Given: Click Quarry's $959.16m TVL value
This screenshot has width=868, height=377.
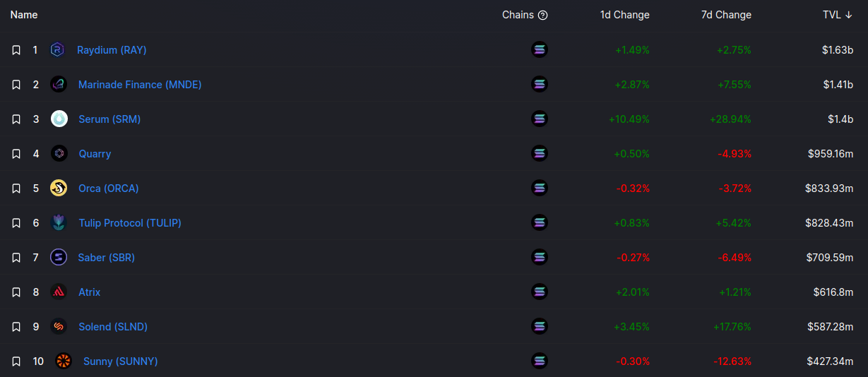Looking at the screenshot, I should [x=831, y=154].
